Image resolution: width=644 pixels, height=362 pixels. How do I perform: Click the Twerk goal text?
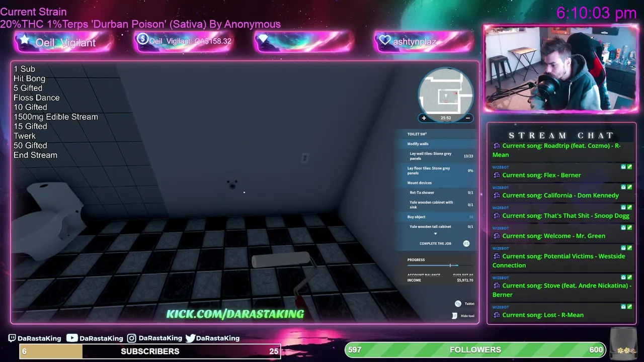point(25,136)
